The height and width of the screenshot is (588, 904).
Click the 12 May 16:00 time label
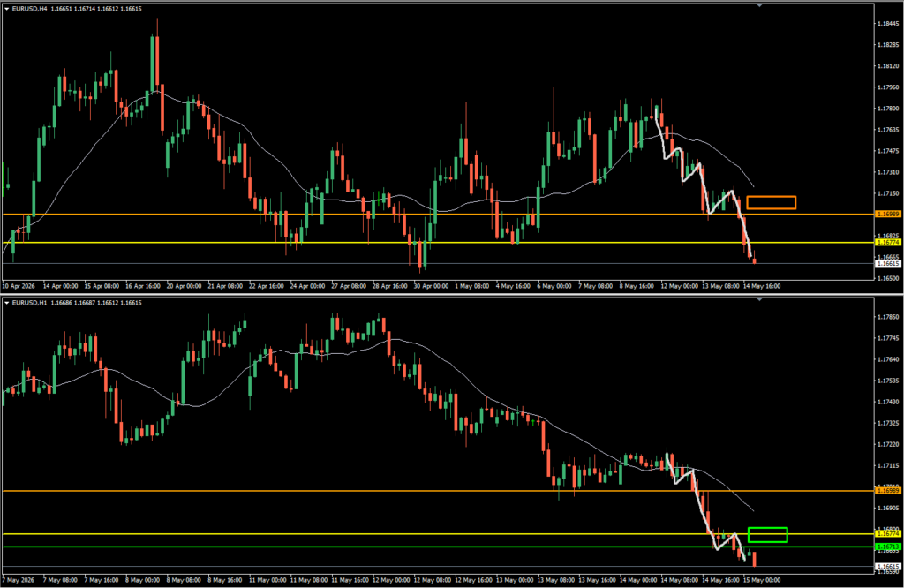[474, 580]
